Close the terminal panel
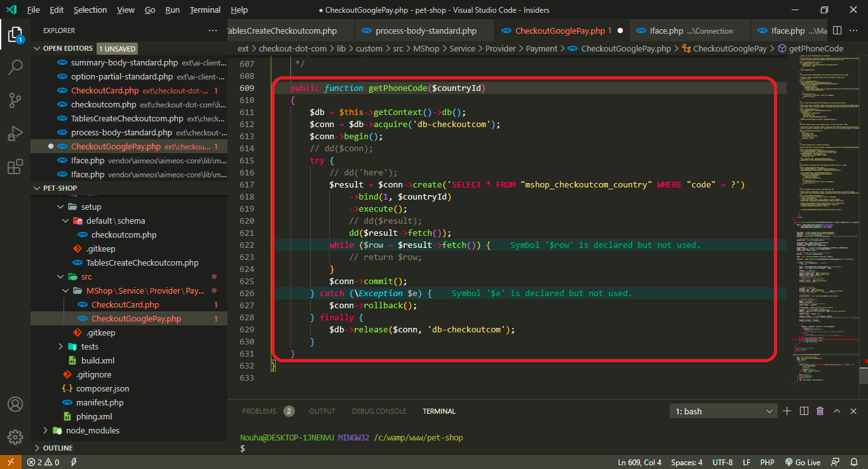 [854, 411]
